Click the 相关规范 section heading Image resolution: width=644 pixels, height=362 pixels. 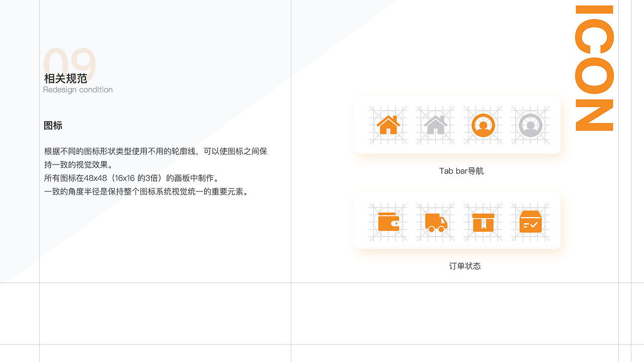(x=66, y=78)
